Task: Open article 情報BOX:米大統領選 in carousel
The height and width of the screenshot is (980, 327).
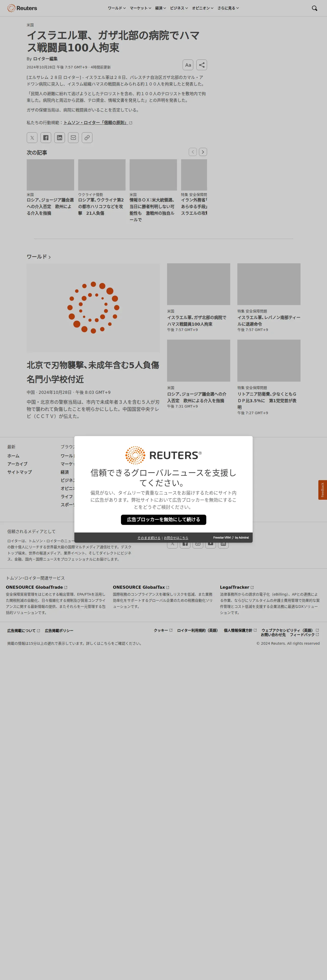Action: (153, 210)
